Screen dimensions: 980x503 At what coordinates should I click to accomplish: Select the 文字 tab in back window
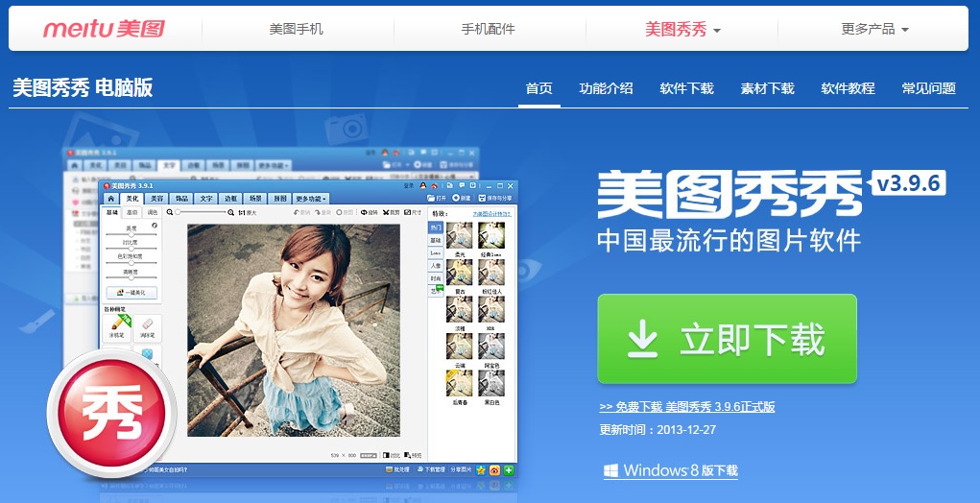(x=169, y=165)
